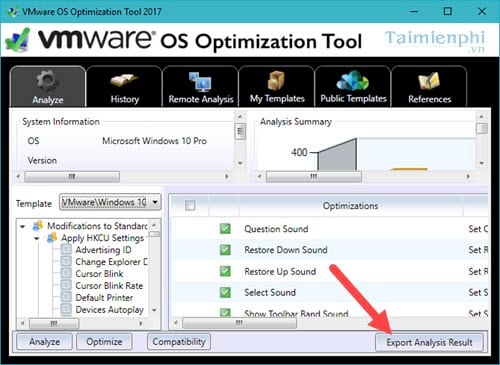Click the Analyze gear icon
This screenshot has width=500, height=365.
pyautogui.click(x=48, y=81)
